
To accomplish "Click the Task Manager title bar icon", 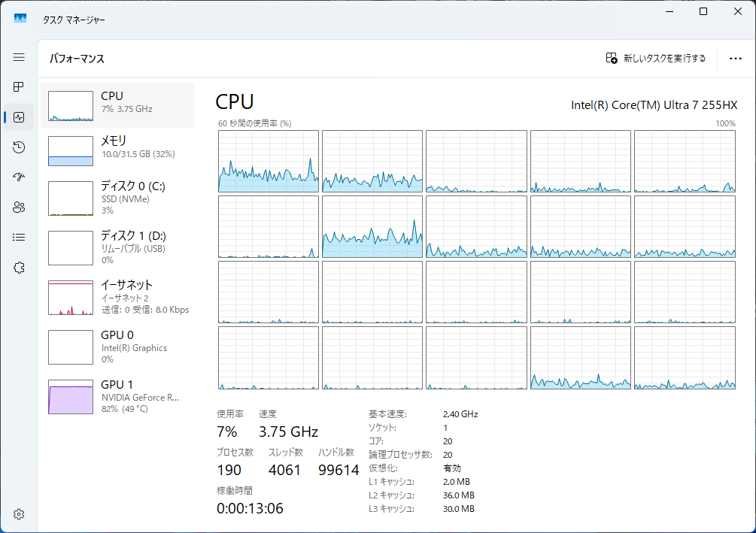I will coord(20,18).
